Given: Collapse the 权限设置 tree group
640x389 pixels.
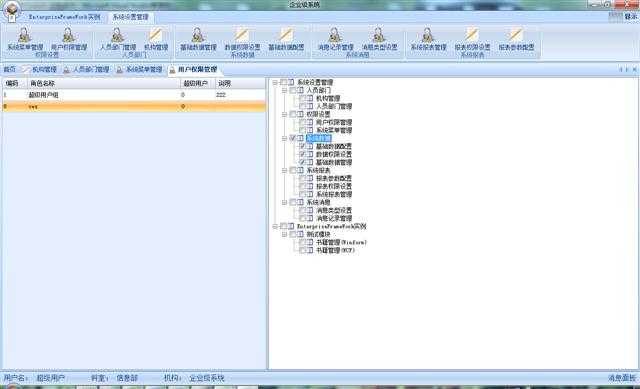Looking at the screenshot, I should 284,114.
